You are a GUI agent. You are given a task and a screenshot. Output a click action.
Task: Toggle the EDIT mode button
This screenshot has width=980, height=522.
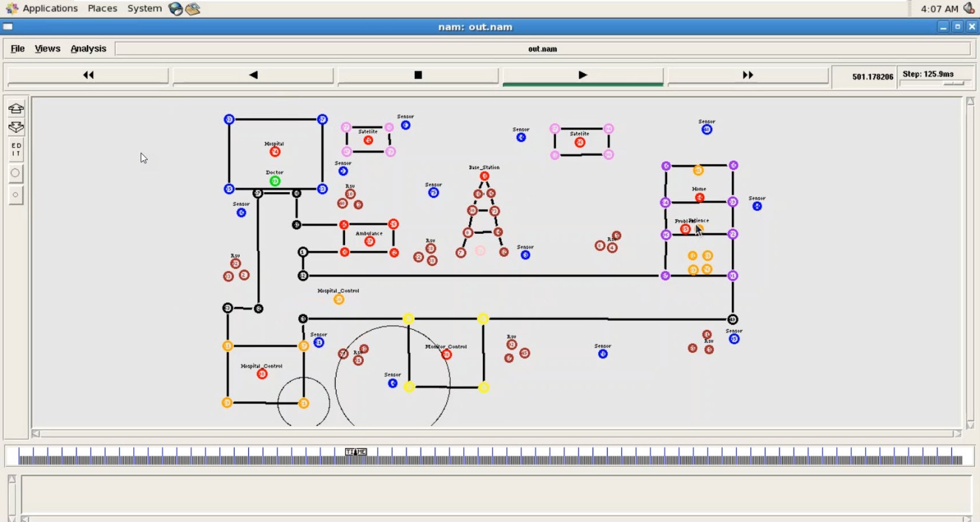click(16, 150)
